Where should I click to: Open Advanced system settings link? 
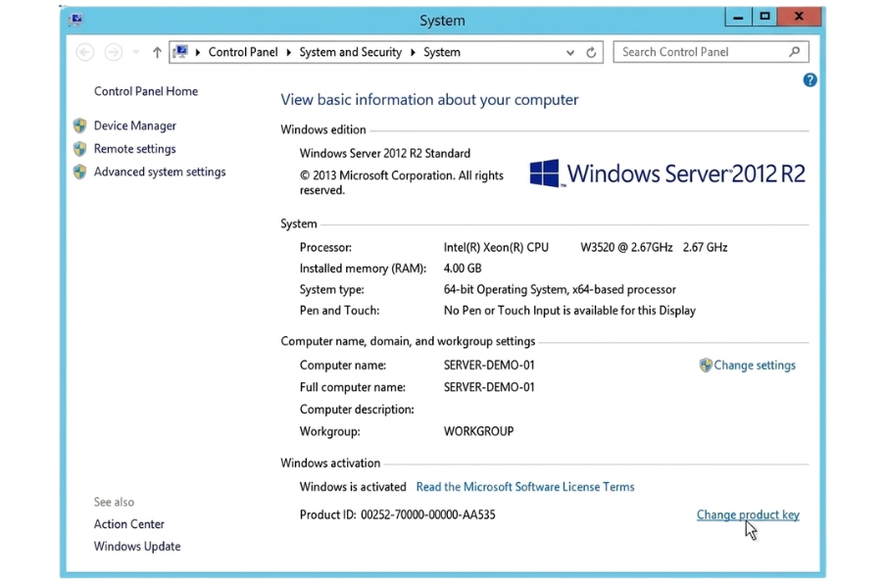point(159,171)
